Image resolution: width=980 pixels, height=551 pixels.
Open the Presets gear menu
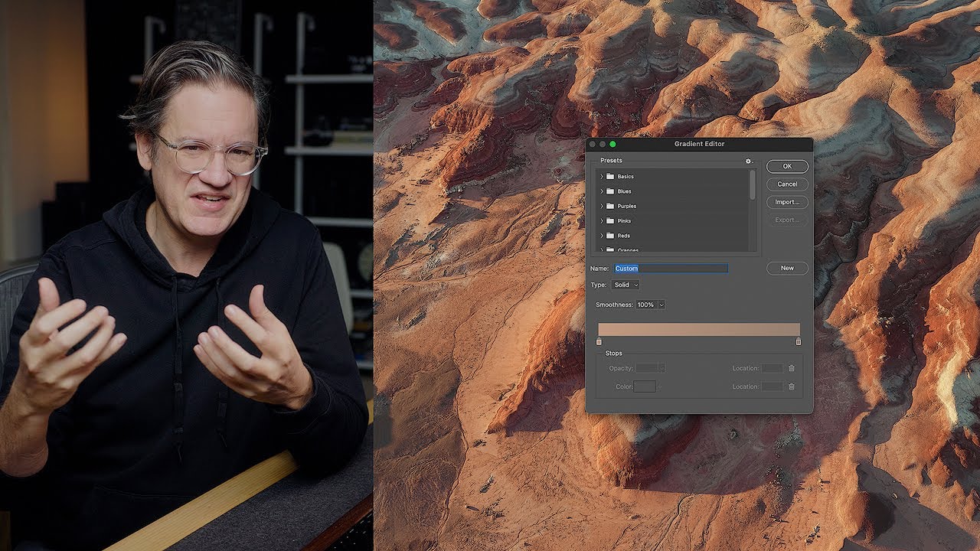point(749,161)
